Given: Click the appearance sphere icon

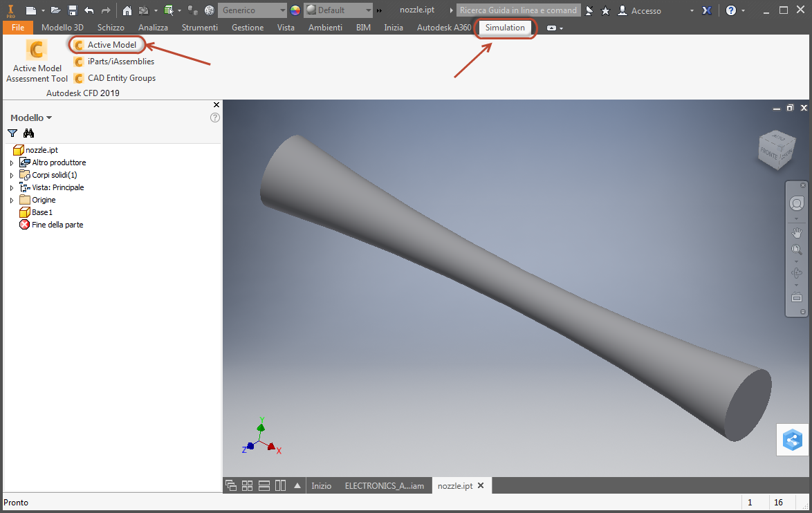Looking at the screenshot, I should coord(209,10).
